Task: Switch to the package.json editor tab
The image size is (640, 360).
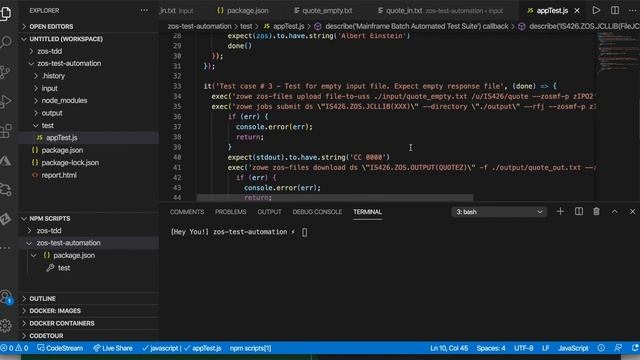Action: (243, 11)
